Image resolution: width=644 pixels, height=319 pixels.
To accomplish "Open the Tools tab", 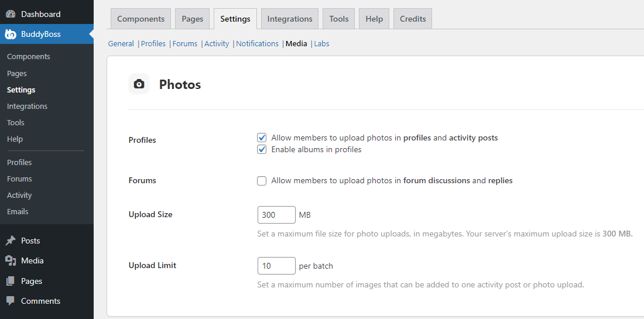I will click(x=339, y=19).
